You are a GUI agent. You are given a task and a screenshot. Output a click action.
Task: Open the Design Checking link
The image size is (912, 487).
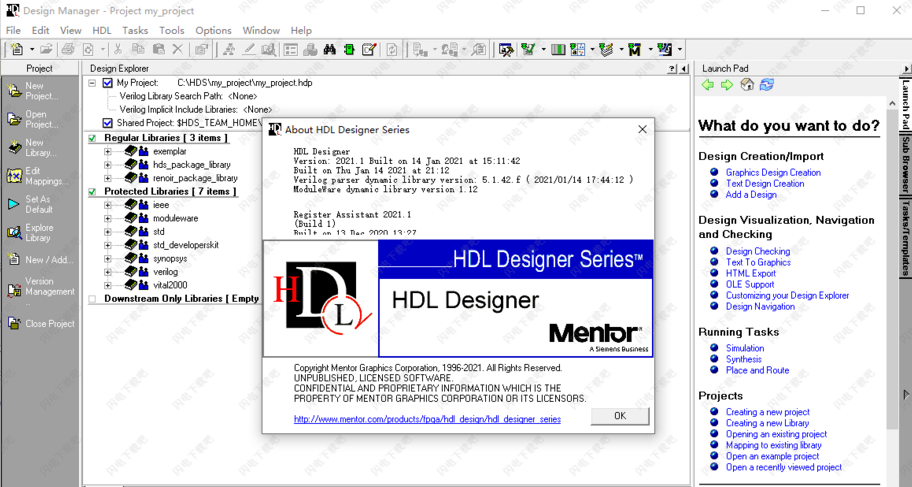coord(757,251)
